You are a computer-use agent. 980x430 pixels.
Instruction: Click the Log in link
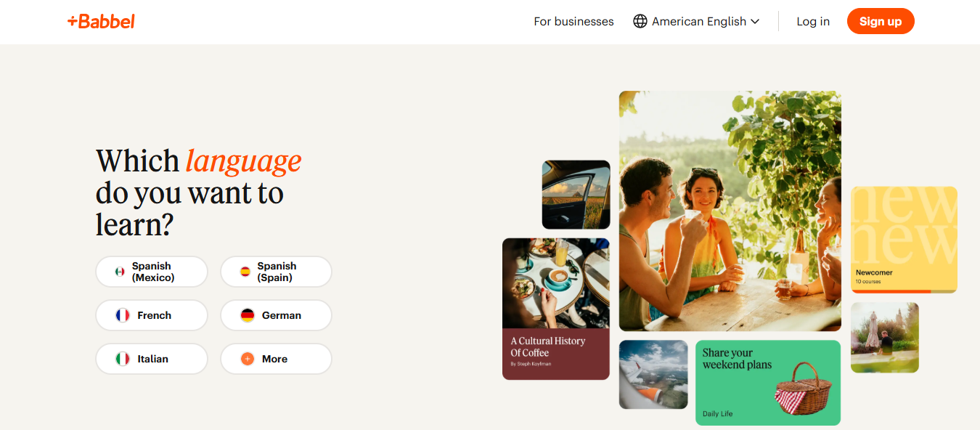click(x=813, y=21)
